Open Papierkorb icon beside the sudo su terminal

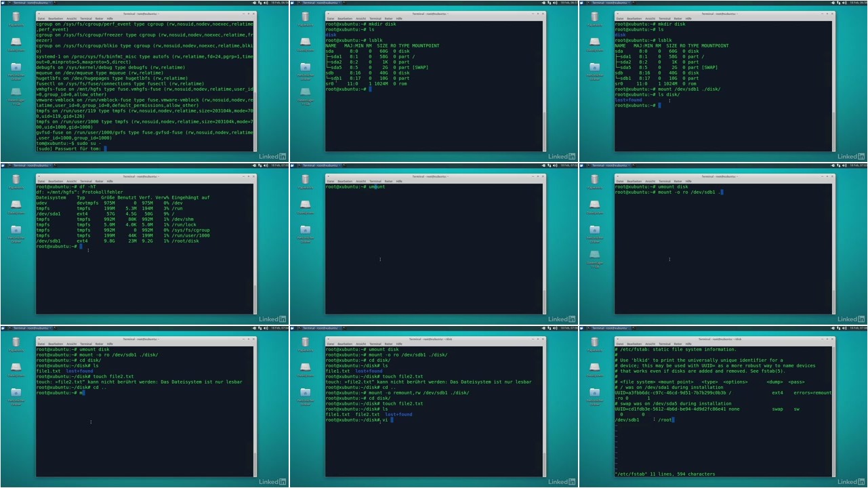click(16, 18)
